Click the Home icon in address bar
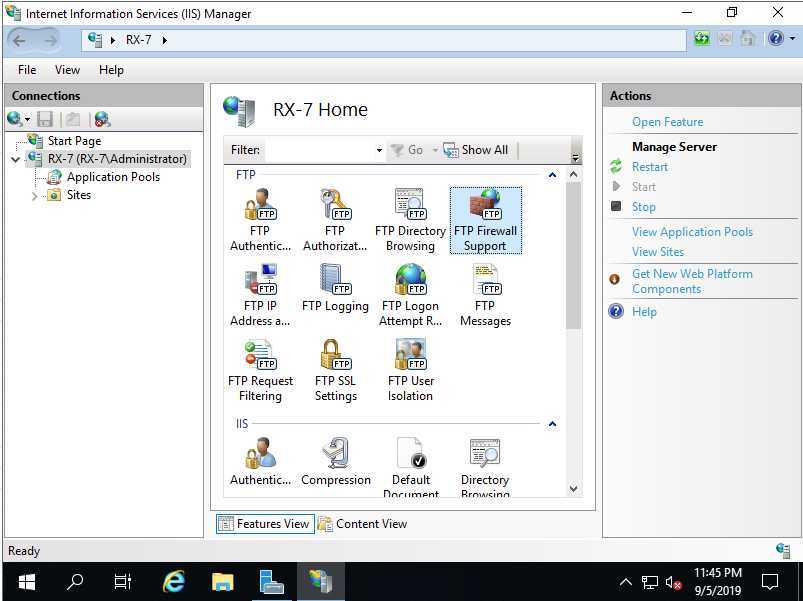Screen dimensions: 803x601 click(748, 39)
